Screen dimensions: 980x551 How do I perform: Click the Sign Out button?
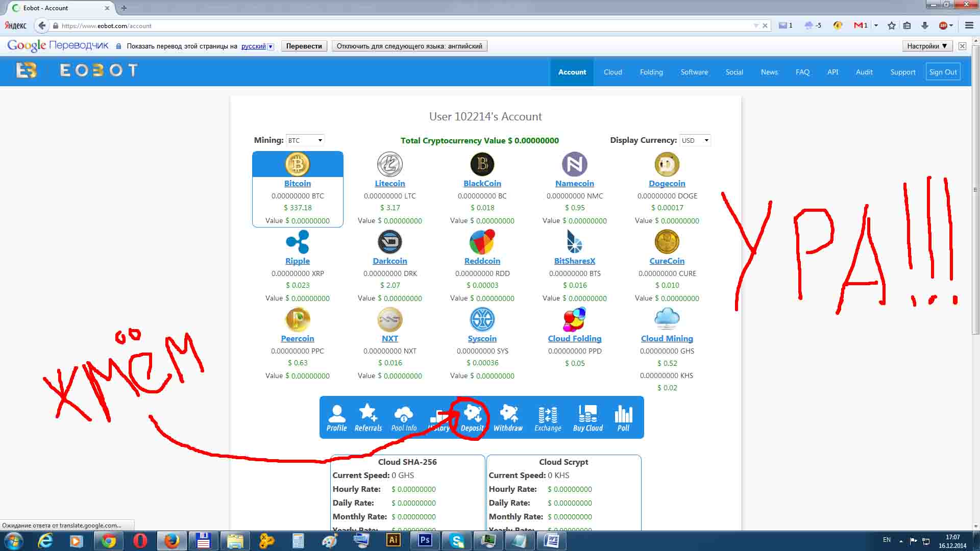click(943, 72)
